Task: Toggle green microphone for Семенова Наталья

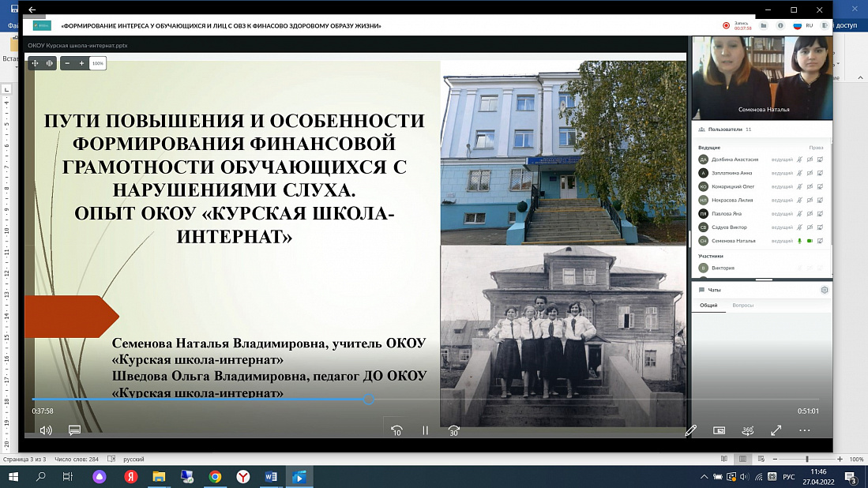Action: coord(799,241)
